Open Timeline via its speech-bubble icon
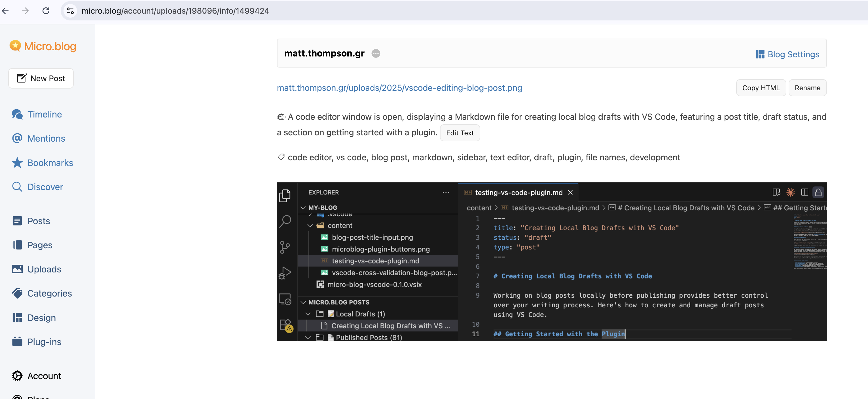Screen dimensions: 868x399 point(17,114)
